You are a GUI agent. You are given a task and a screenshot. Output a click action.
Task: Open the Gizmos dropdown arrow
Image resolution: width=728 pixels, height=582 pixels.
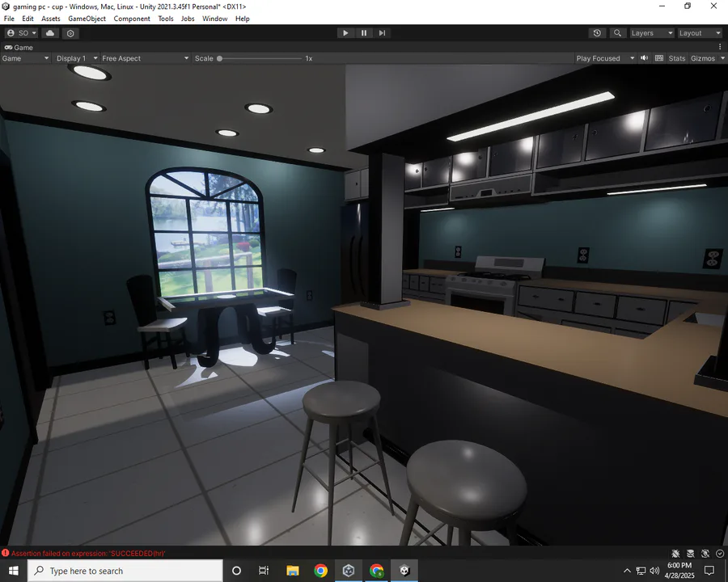pyautogui.click(x=722, y=58)
